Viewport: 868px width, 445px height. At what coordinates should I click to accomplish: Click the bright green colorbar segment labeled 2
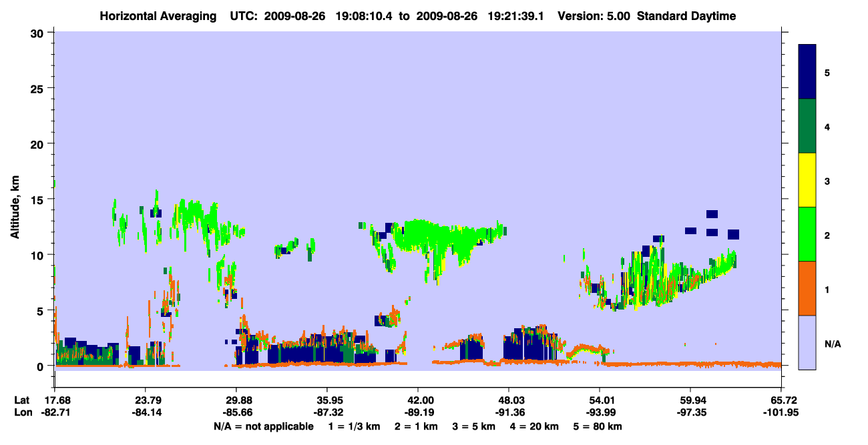(807, 234)
